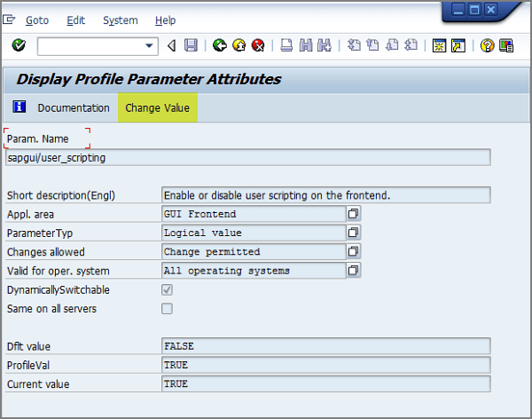
Task: Open value list button for Appl. area
Action: pyautogui.click(x=353, y=214)
